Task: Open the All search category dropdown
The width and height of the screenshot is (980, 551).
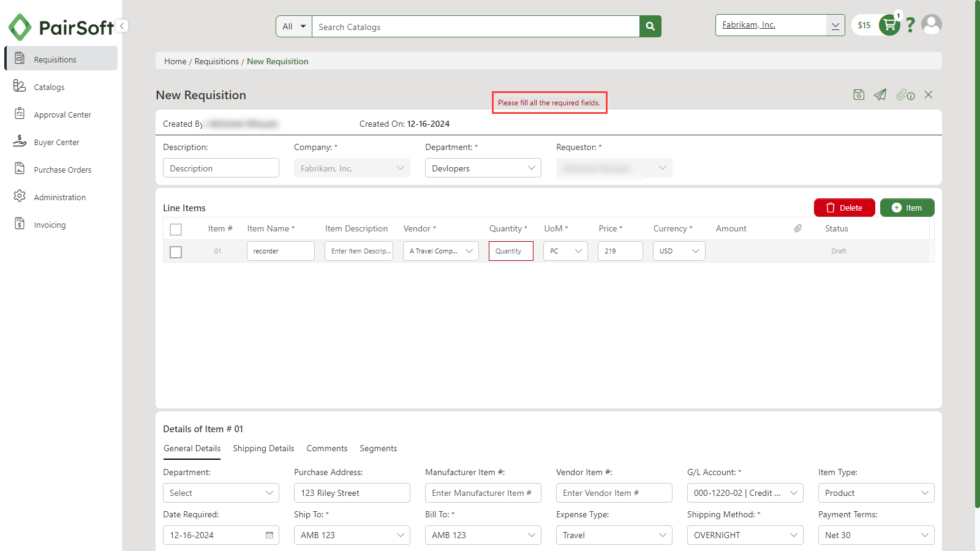Action: click(294, 26)
